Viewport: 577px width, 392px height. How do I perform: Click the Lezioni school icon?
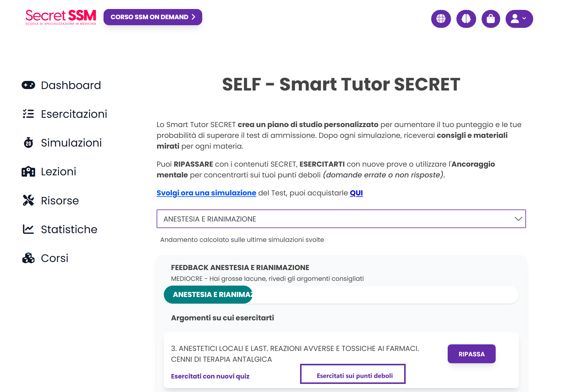coord(29,172)
